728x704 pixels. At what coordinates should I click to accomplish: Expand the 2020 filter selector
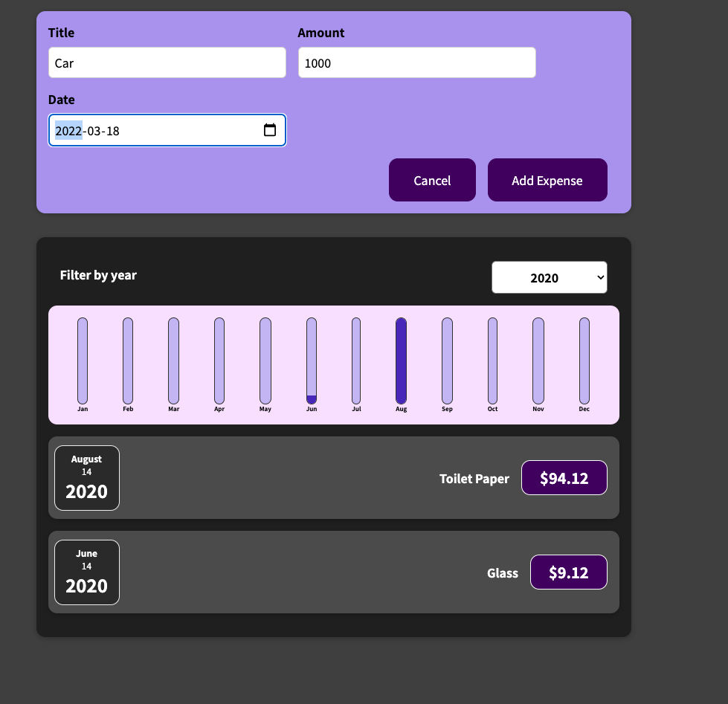549,277
